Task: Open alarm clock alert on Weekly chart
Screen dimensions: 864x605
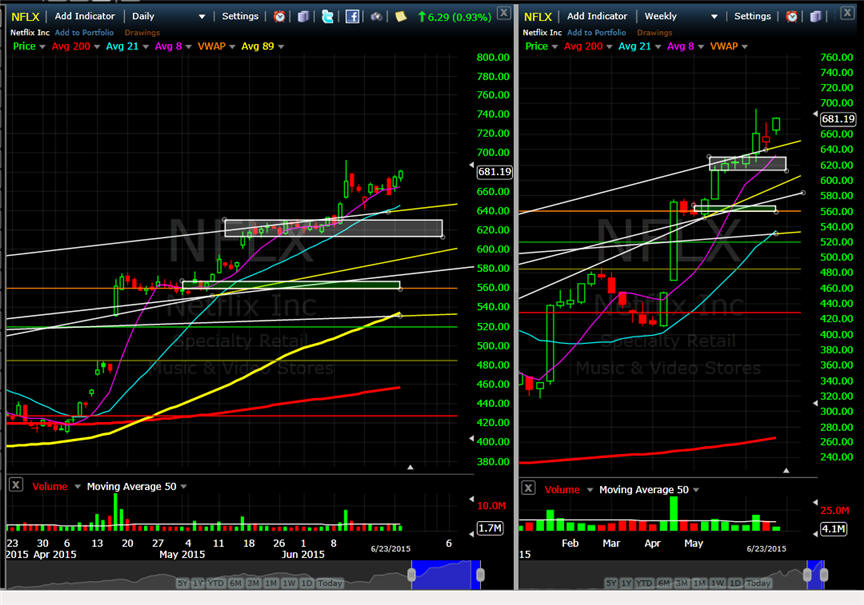Action: coord(792,17)
